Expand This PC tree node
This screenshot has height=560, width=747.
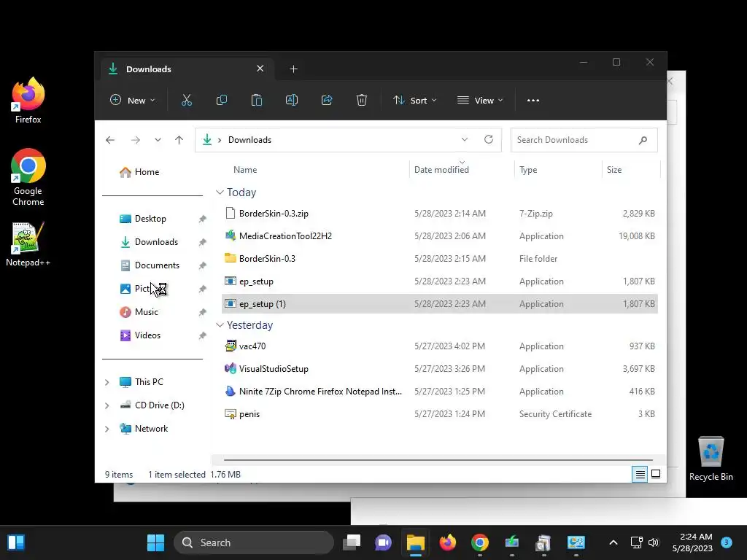107,382
